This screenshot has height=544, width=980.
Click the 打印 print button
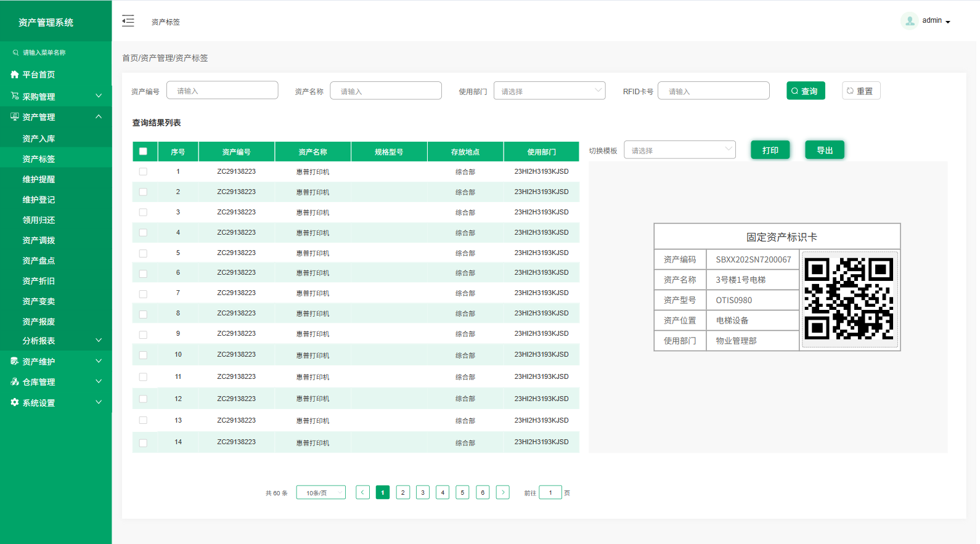click(770, 150)
